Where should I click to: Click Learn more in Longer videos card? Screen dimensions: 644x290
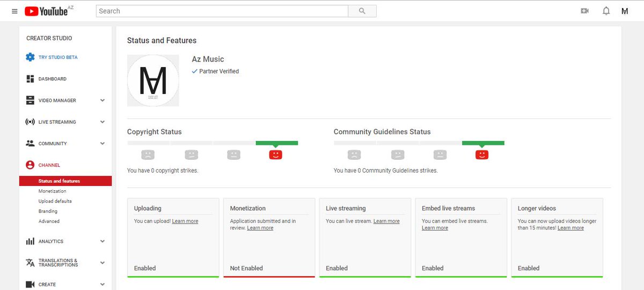[570, 228]
